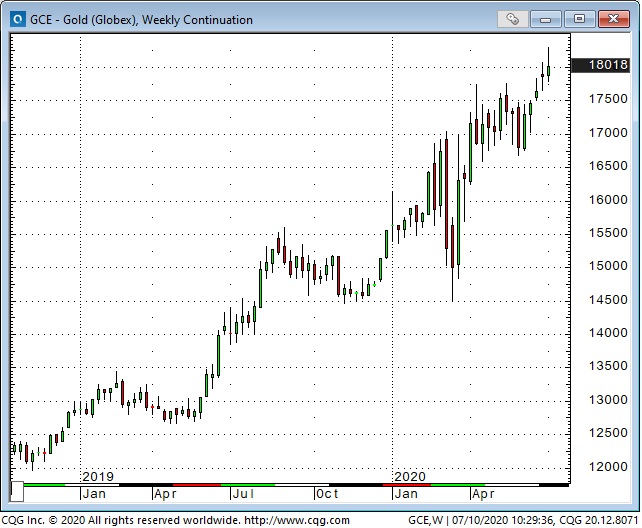Click the latest weekly candlestick near 18018

pyautogui.click(x=548, y=70)
